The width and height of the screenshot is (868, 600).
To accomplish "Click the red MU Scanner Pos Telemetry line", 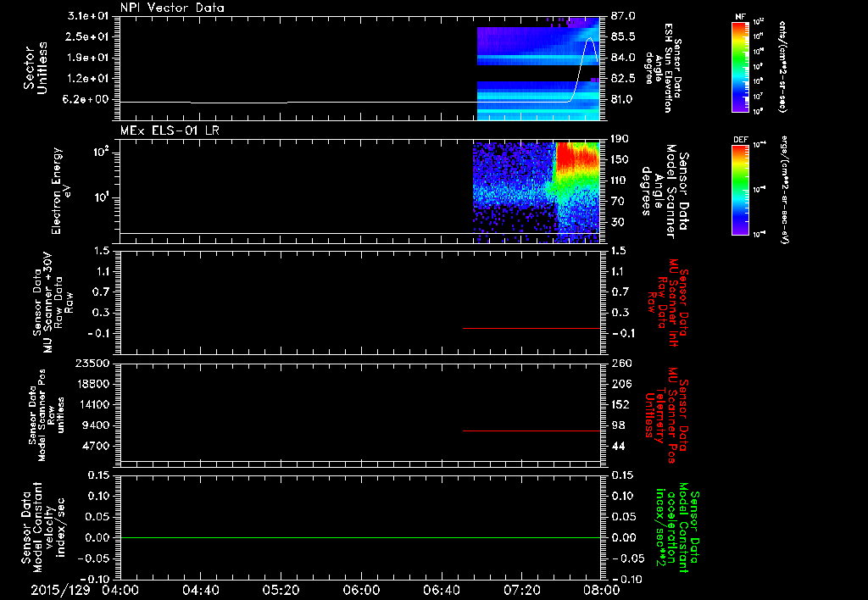I will pyautogui.click(x=531, y=431).
